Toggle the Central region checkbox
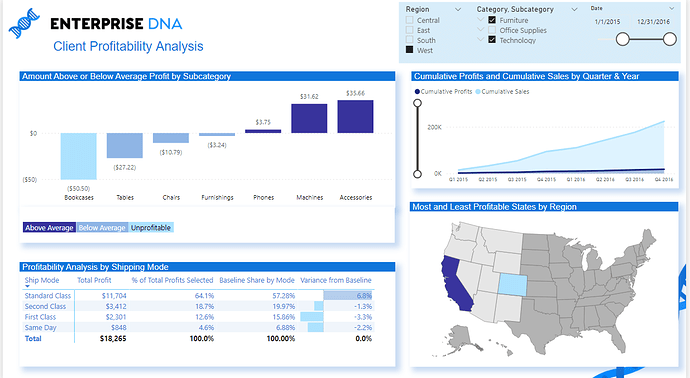690x378 pixels. (410, 20)
